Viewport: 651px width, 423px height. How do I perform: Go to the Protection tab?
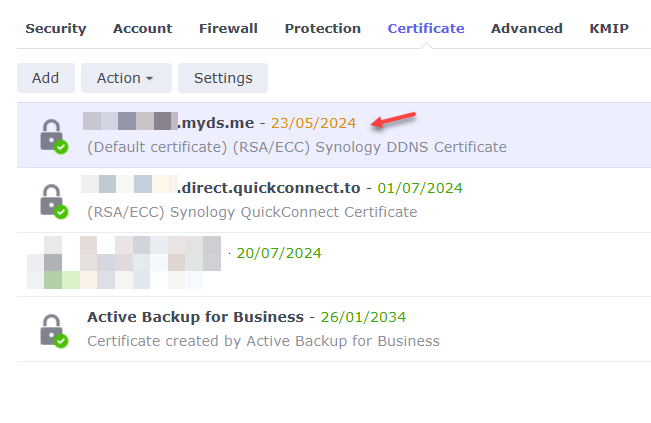323,29
